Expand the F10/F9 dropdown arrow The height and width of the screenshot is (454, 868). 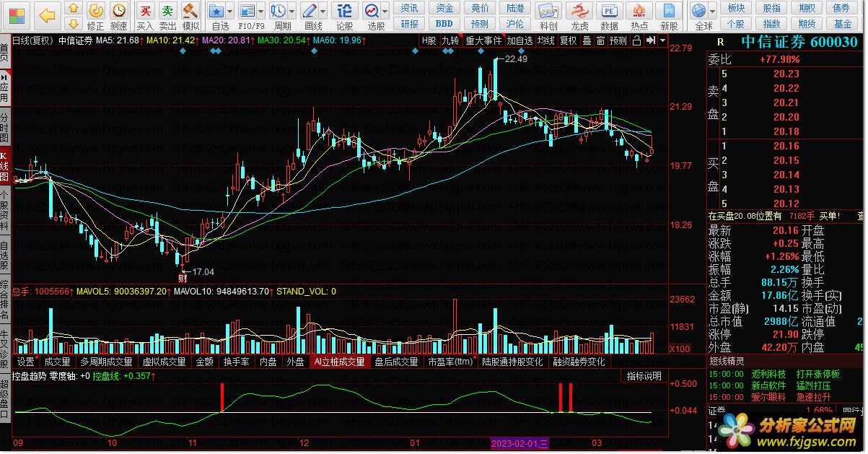(x=261, y=12)
